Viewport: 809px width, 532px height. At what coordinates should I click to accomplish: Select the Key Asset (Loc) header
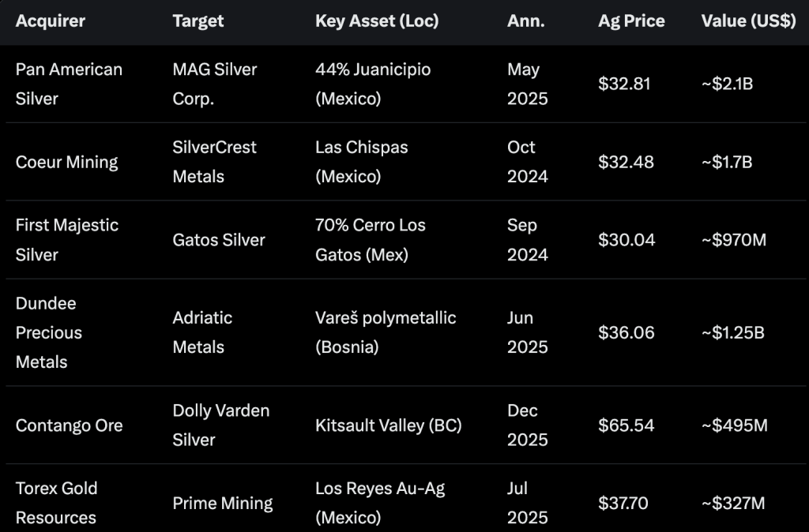coord(377,21)
